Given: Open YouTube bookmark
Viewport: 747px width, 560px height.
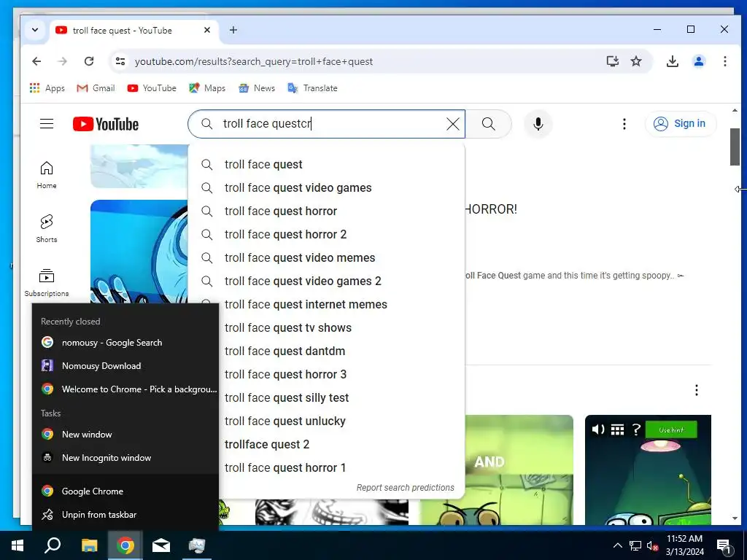Looking at the screenshot, I should coord(152,88).
